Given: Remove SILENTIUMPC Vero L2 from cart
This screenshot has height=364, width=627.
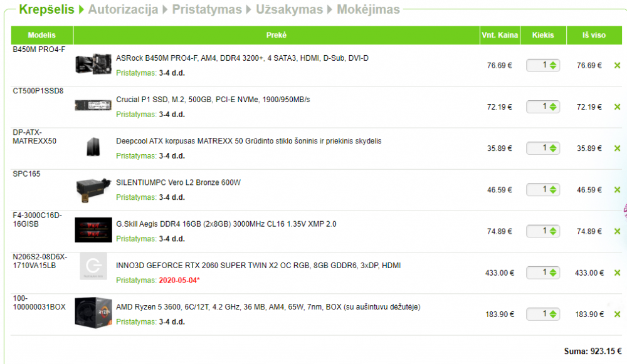Looking at the screenshot, I should click(617, 190).
